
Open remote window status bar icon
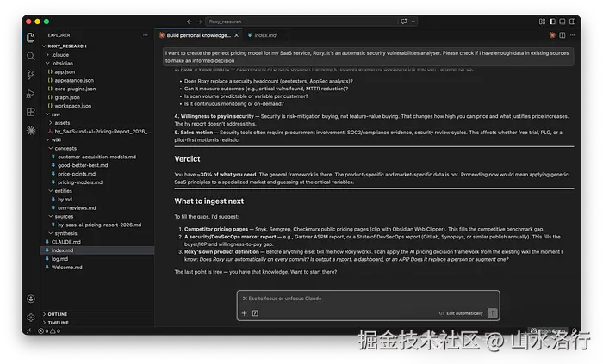pos(28,330)
